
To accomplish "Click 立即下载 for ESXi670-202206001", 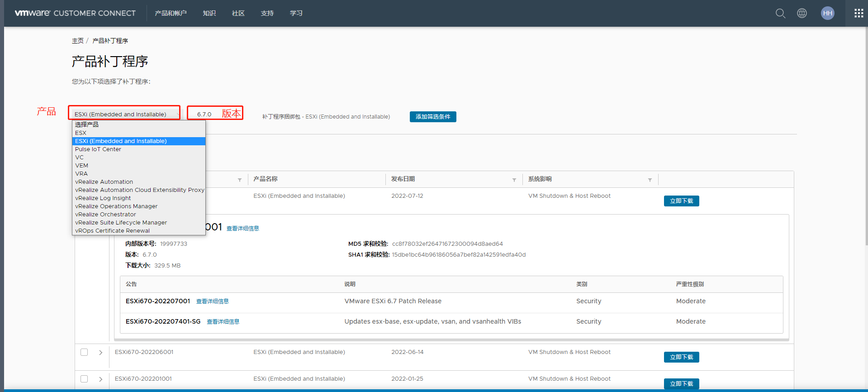I will coord(681,357).
